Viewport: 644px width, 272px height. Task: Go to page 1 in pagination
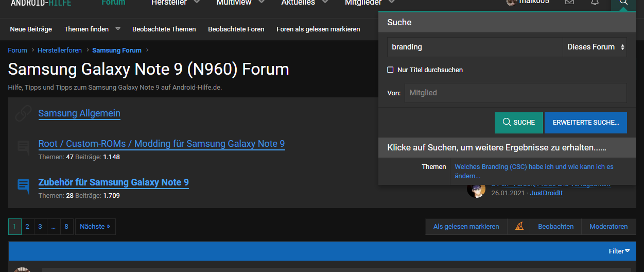pyautogui.click(x=15, y=227)
